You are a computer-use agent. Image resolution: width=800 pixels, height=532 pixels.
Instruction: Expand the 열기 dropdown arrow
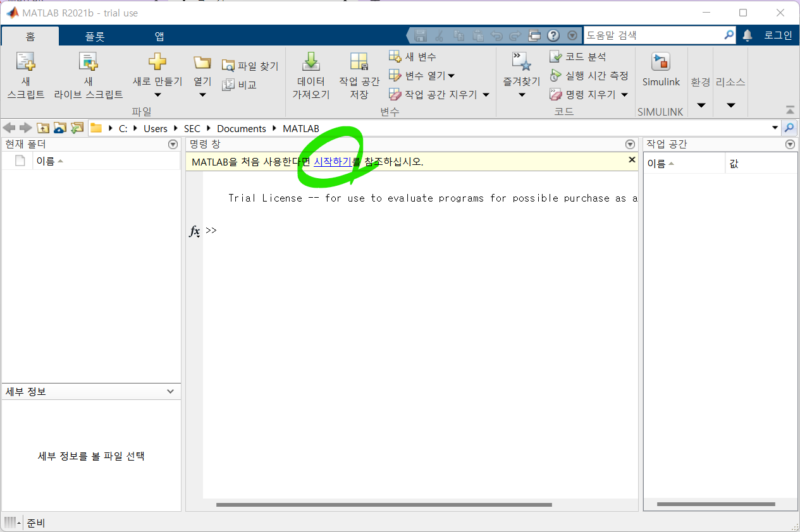[202, 95]
